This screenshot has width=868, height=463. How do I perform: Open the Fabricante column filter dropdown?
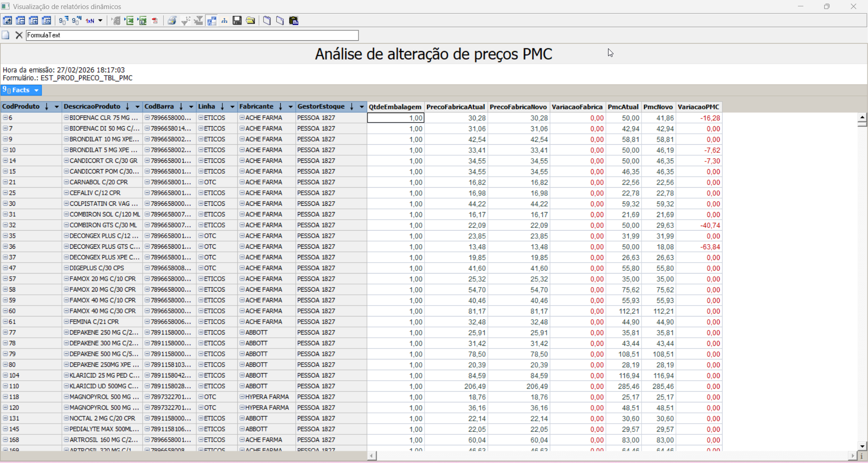290,107
